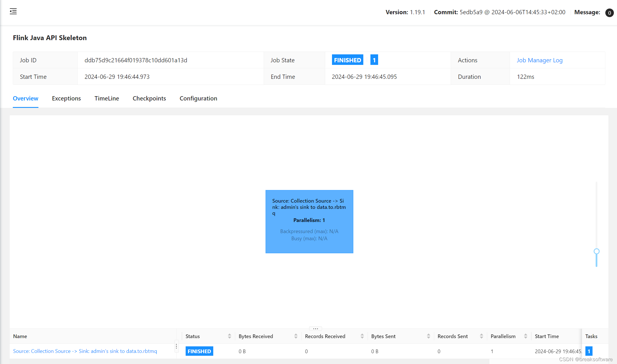Sort by Records Sent column arrows

pyautogui.click(x=481, y=336)
